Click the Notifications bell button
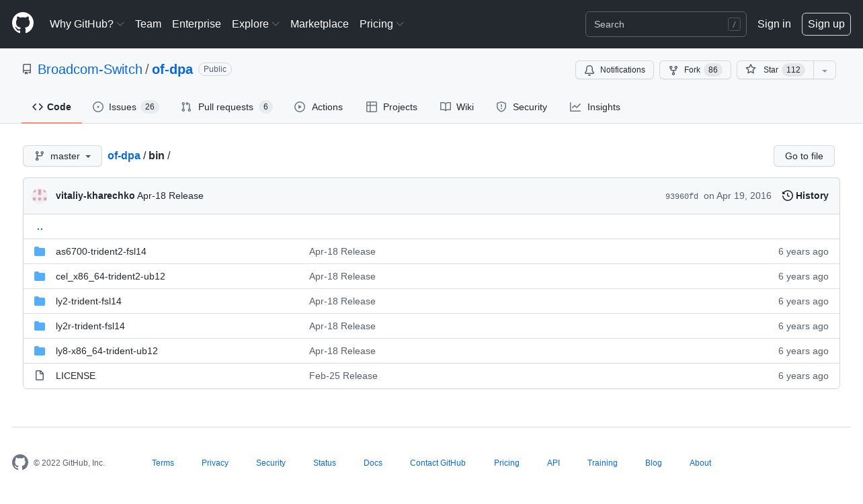Viewport: 863px width, 504px height. click(x=614, y=70)
